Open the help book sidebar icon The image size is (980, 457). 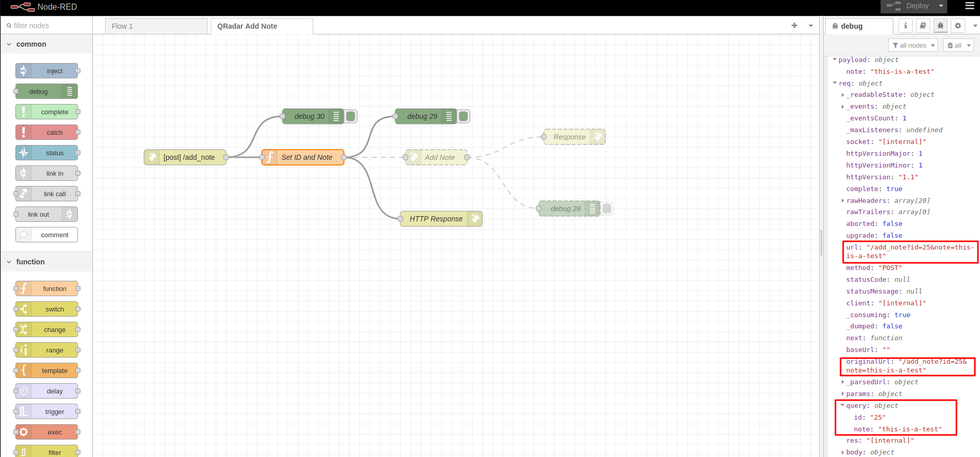pos(923,26)
